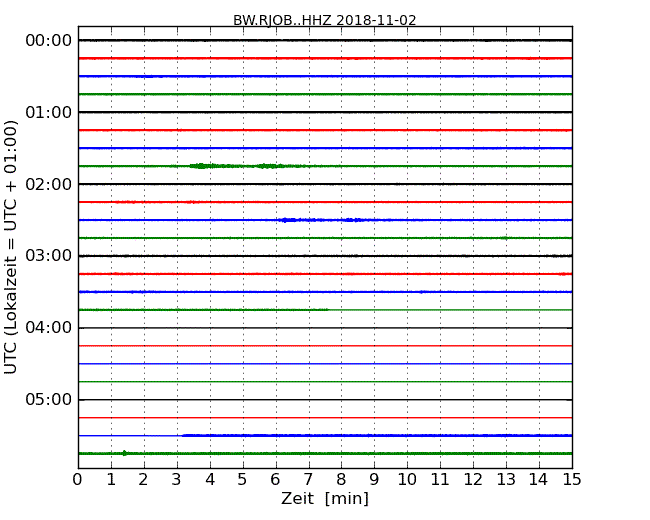The width and height of the screenshot is (650, 520).
Task: Select the 05:00 time tick label
Action: click(x=49, y=399)
